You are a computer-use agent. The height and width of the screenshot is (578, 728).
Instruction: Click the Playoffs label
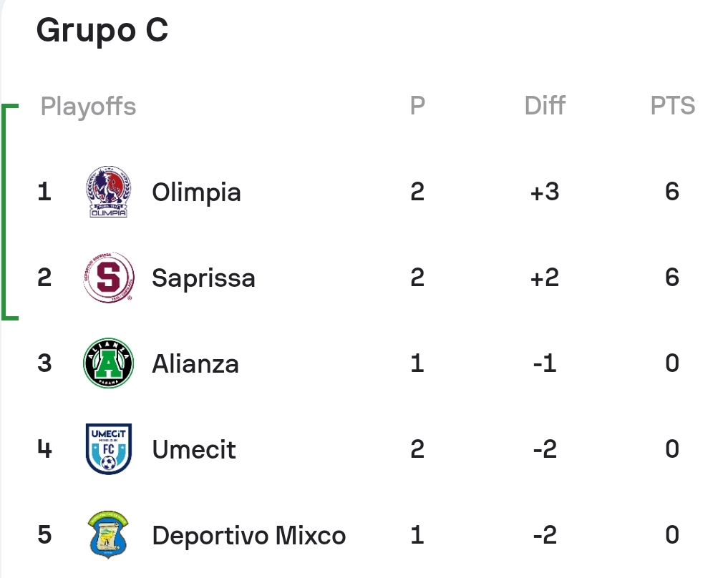click(88, 107)
